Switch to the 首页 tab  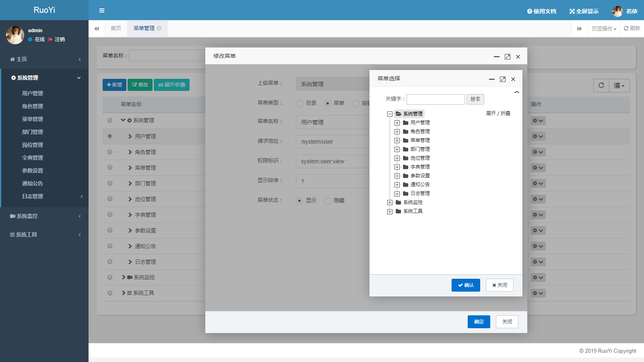[116, 29]
